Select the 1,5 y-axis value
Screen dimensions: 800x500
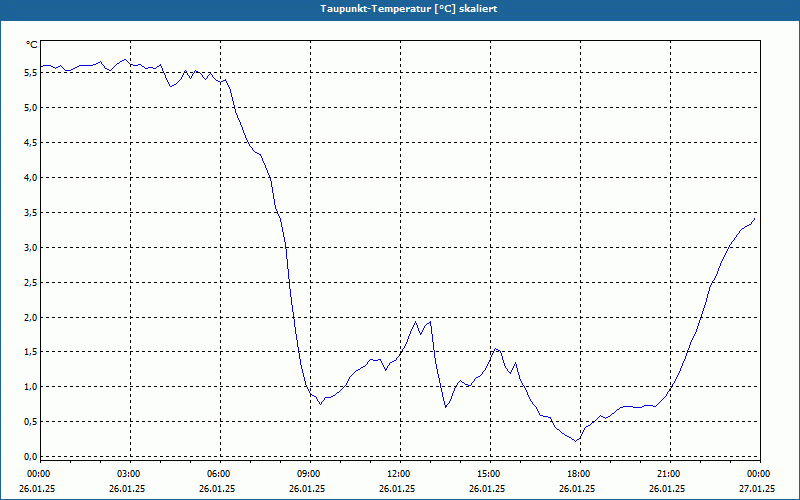31,352
